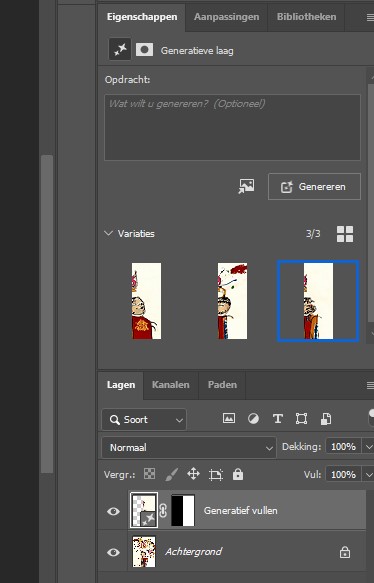The image size is (374, 583).
Task: Filter layers by smart objects
Action: [x=326, y=419]
